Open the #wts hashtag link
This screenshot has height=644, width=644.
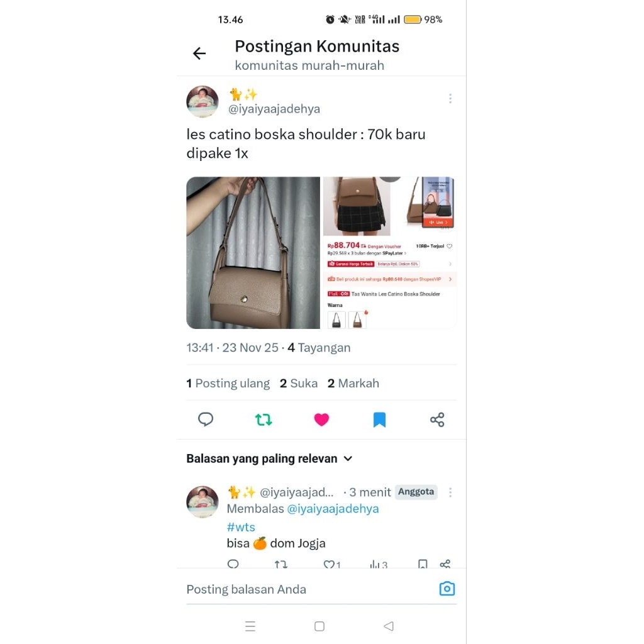tap(241, 527)
